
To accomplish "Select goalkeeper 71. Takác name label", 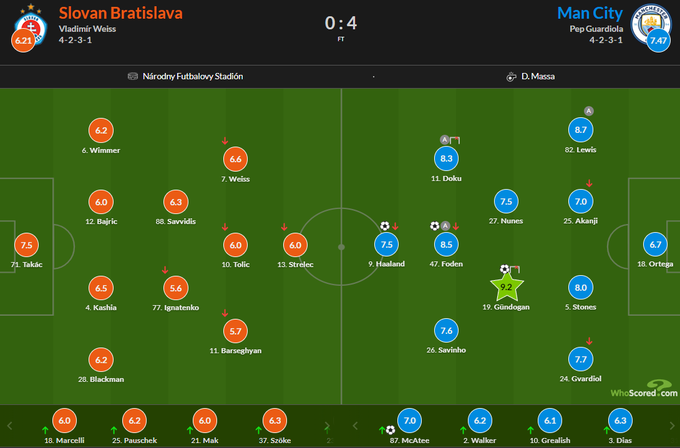I will point(27,264).
